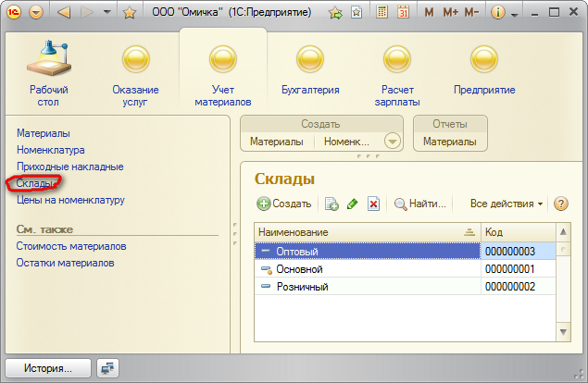This screenshot has width=588, height=383.
Task: Select Розничный warehouse row
Action: pyautogui.click(x=405, y=286)
